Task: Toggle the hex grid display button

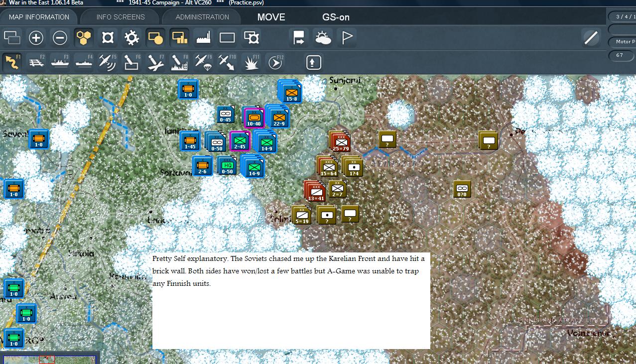Action: tap(84, 38)
